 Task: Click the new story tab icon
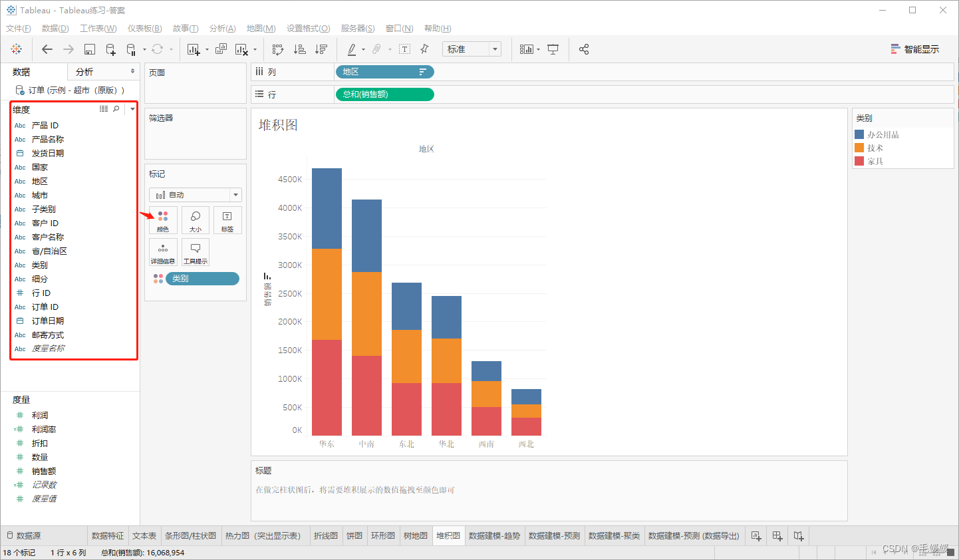(799, 536)
